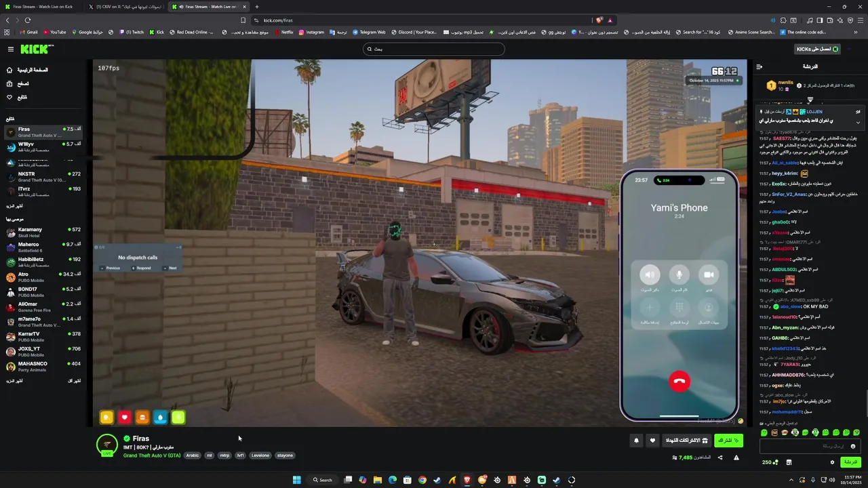The height and width of the screenshot is (488, 868).
Task: Open the emoji picker in chat input
Action: click(x=853, y=446)
